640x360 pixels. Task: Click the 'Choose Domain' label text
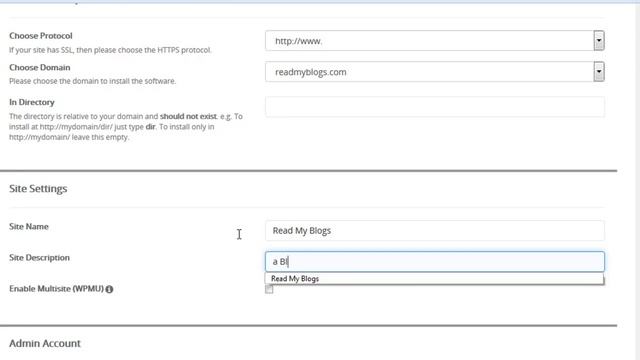tap(40, 67)
